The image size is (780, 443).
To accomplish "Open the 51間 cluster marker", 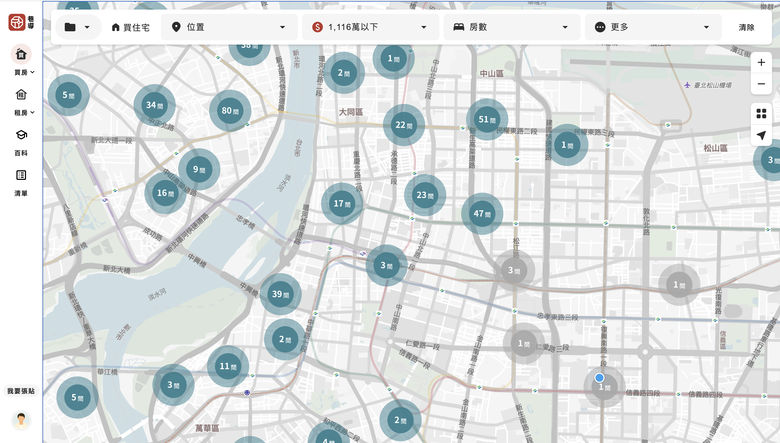I will pos(487,119).
